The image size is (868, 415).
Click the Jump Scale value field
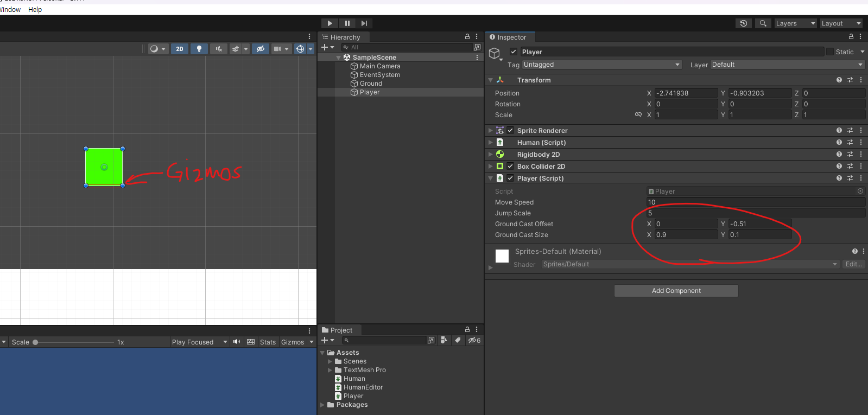click(x=756, y=213)
